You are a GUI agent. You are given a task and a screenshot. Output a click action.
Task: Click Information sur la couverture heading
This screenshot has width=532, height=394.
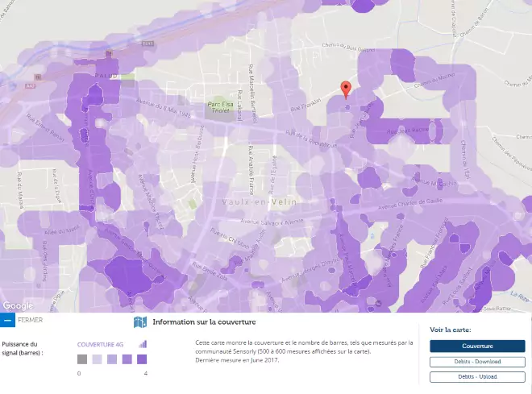pyautogui.click(x=204, y=321)
